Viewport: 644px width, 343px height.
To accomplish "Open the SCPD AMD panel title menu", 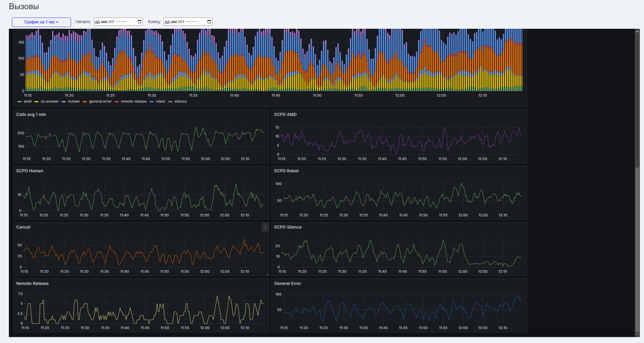I will (285, 114).
